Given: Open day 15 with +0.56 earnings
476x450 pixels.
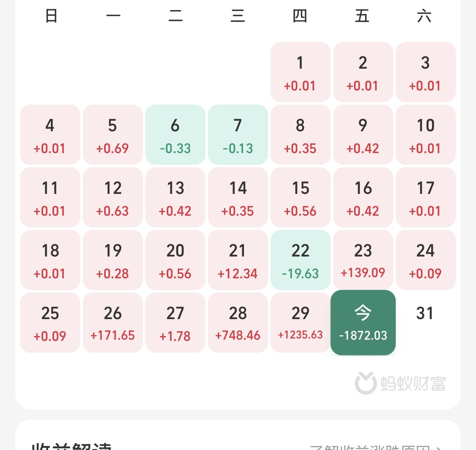Looking at the screenshot, I should pyautogui.click(x=300, y=198).
